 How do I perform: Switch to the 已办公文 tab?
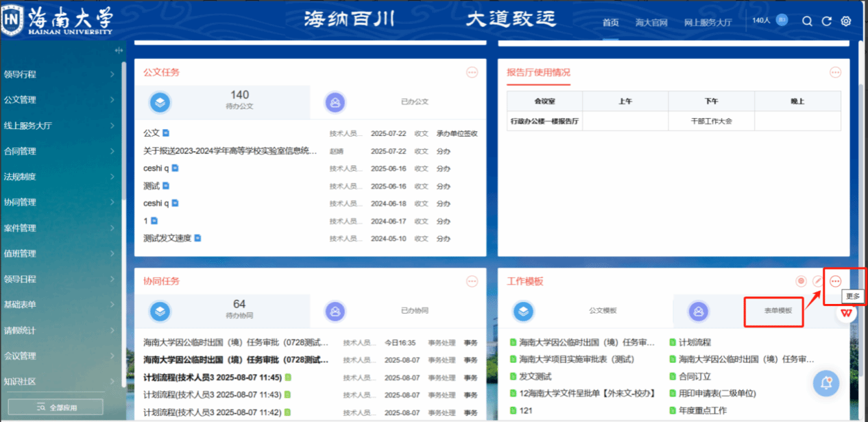398,102
